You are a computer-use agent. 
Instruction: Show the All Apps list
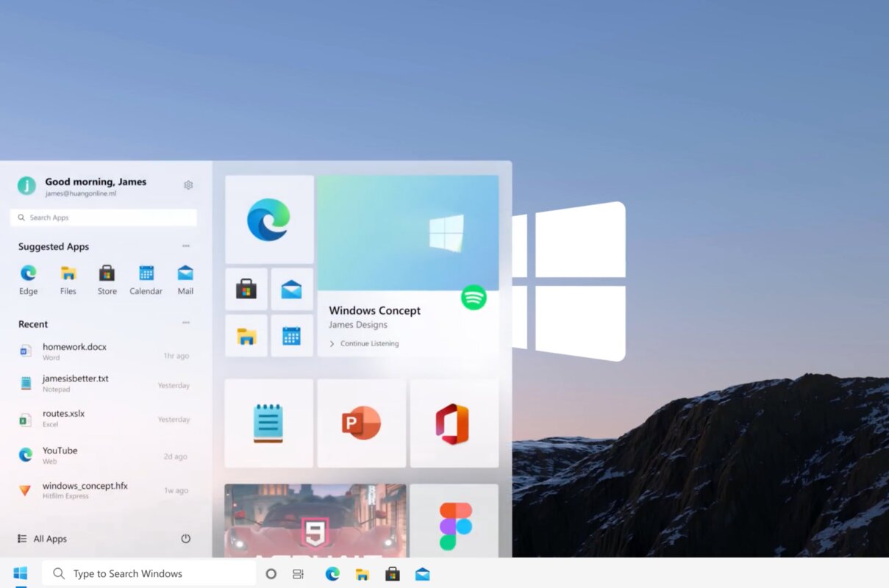pos(42,539)
